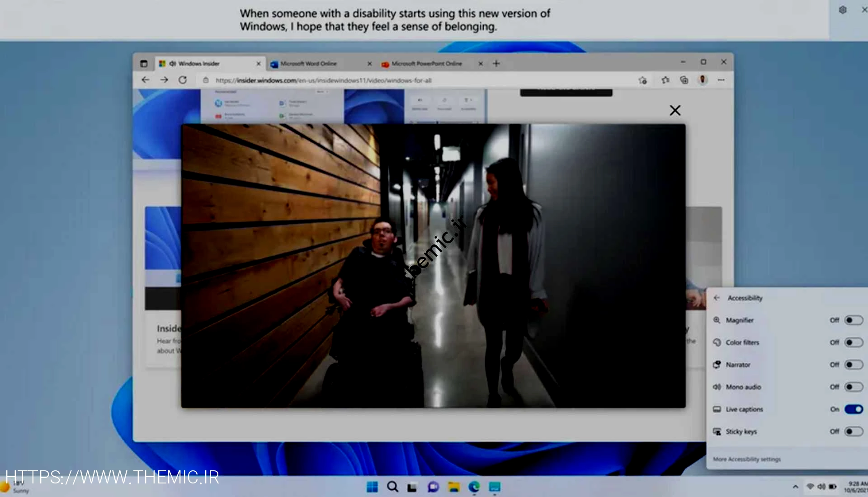Open File Explorer from the taskbar

(453, 487)
